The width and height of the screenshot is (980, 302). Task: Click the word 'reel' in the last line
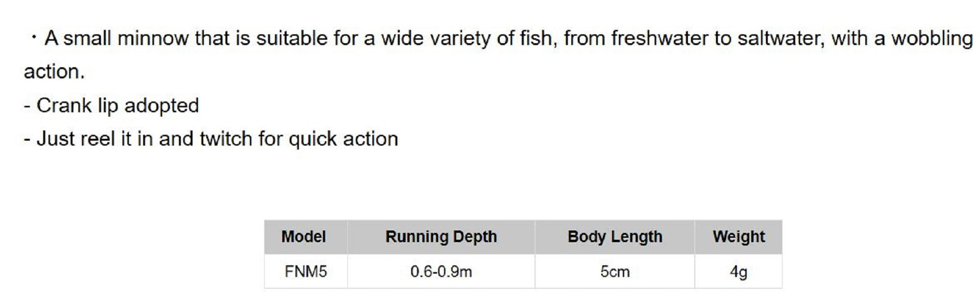[98, 139]
